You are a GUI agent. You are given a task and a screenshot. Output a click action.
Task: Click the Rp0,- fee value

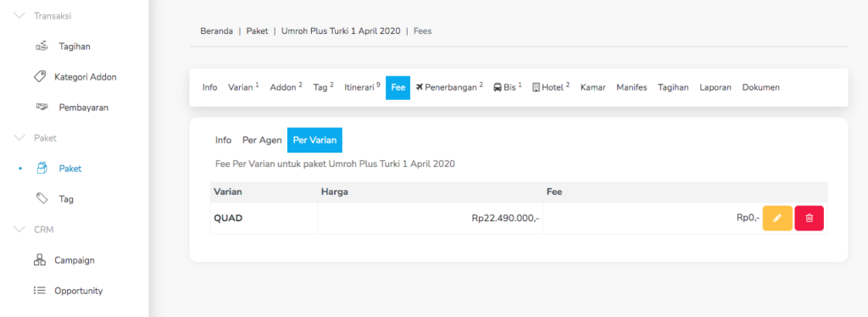[x=748, y=218]
